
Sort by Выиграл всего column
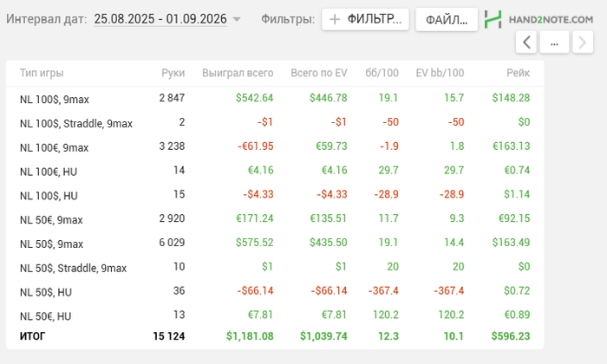[x=238, y=74]
